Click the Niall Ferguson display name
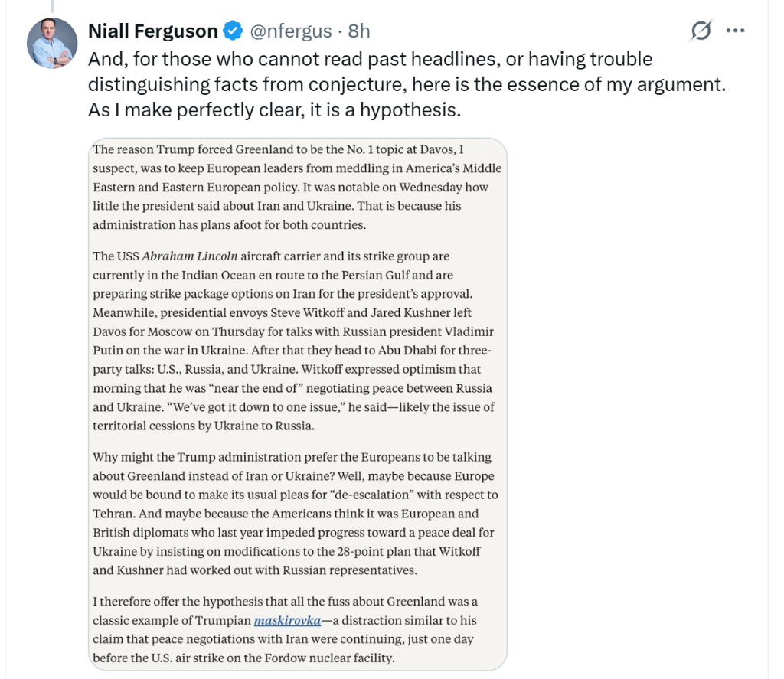784x679 pixels. coord(153,31)
